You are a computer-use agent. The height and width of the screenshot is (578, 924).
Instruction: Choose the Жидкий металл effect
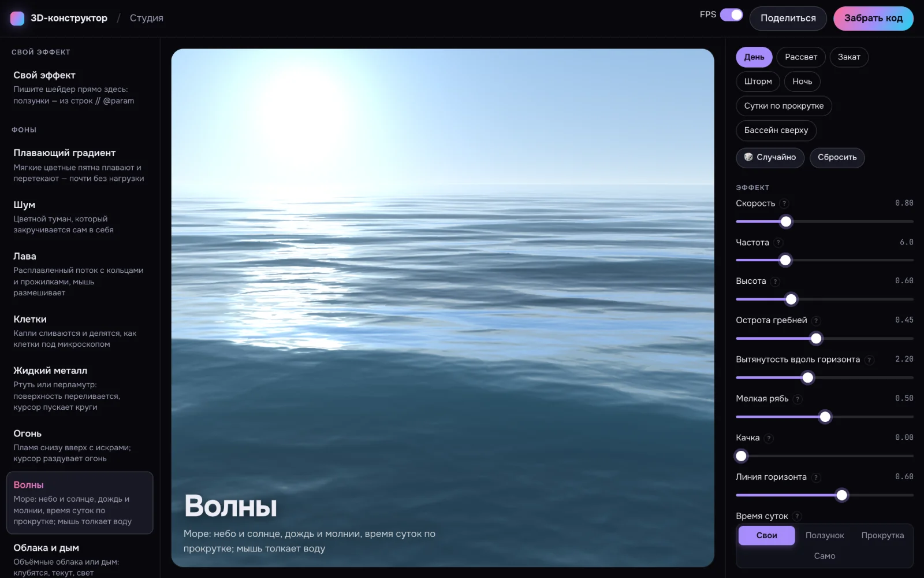[80, 388]
